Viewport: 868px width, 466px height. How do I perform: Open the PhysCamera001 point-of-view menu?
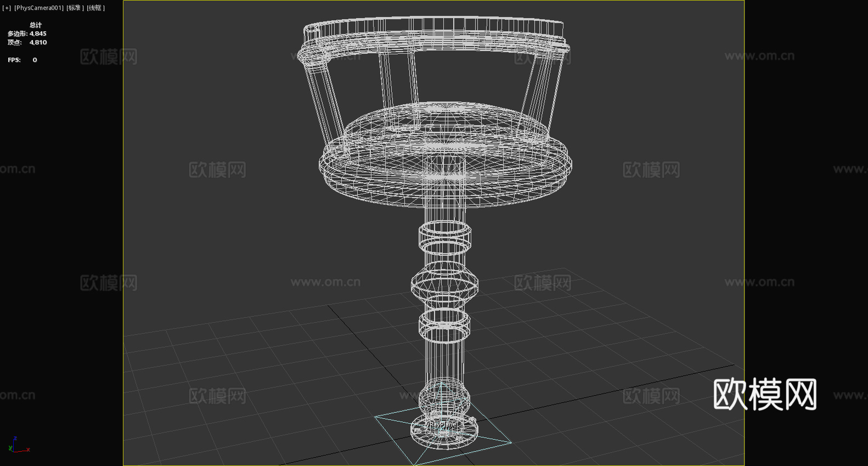[x=39, y=8]
